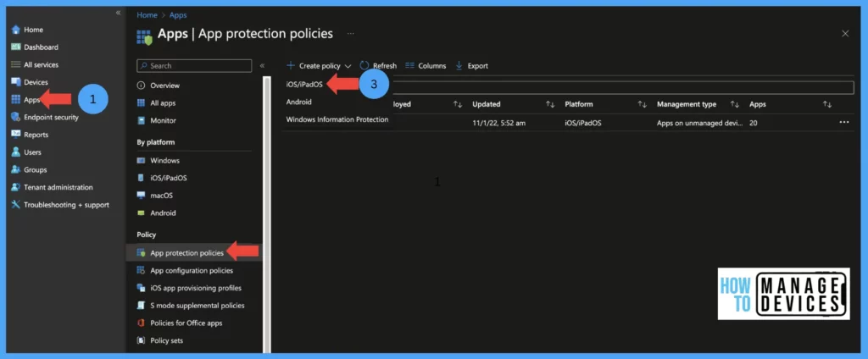Sort by the Deployed column arrows

pos(457,104)
